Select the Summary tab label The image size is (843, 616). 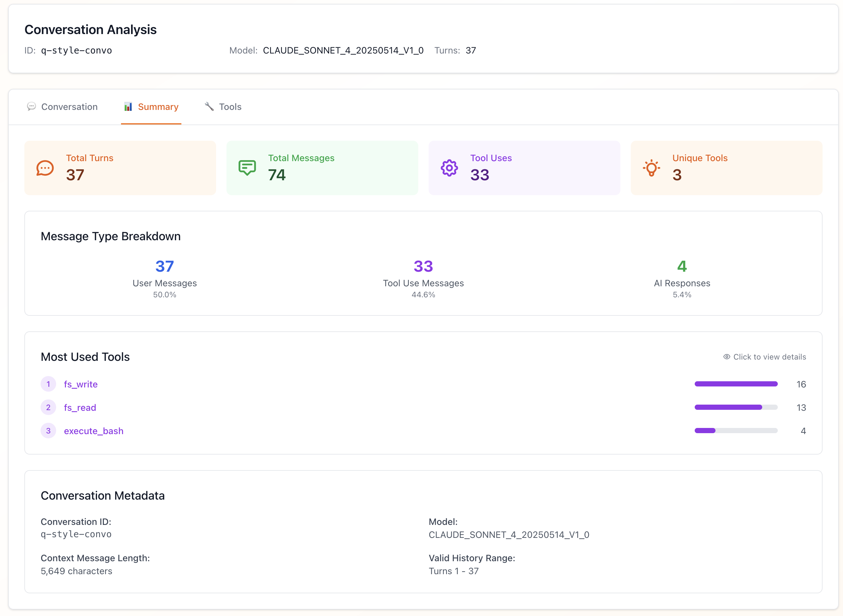[158, 107]
